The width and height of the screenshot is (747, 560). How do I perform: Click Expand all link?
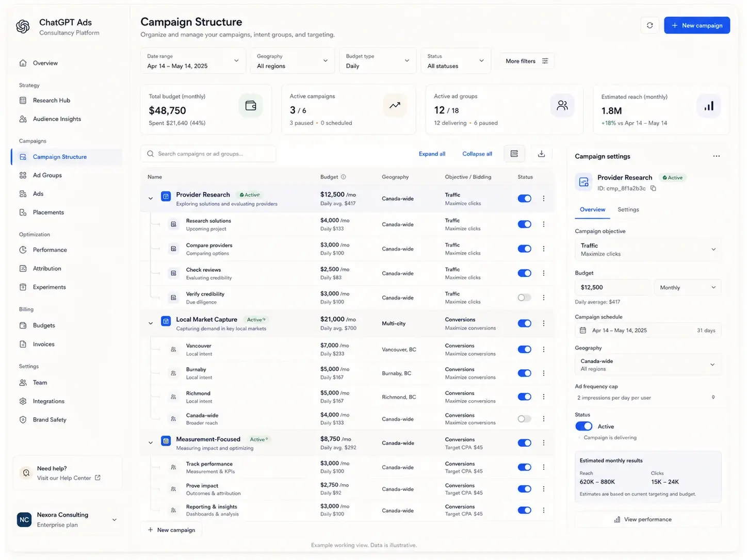pyautogui.click(x=432, y=154)
